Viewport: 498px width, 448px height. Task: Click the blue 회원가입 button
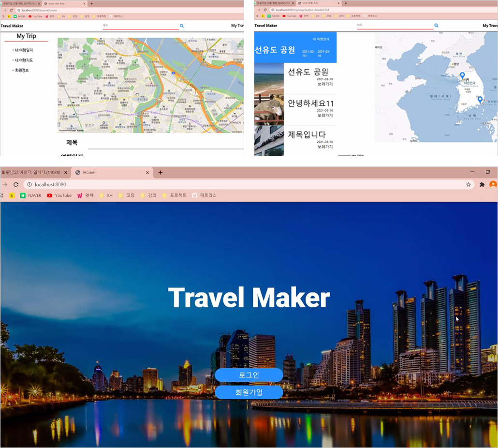coord(249,392)
